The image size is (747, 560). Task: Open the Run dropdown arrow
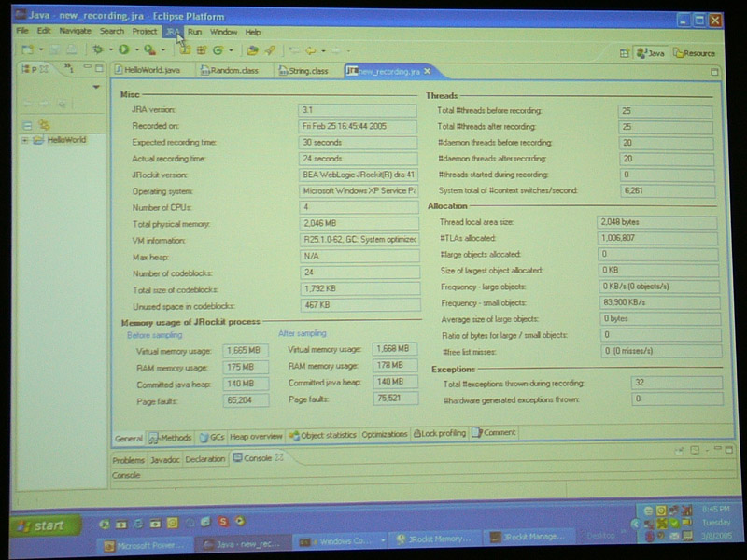click(x=136, y=49)
